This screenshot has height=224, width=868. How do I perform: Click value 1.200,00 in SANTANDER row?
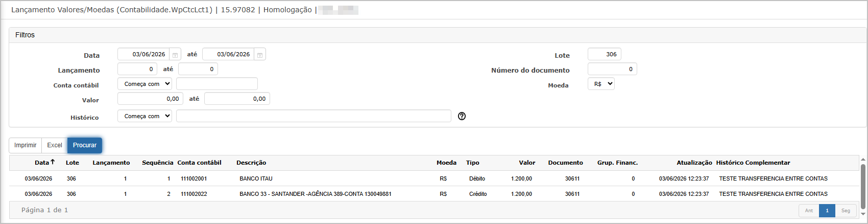point(521,194)
